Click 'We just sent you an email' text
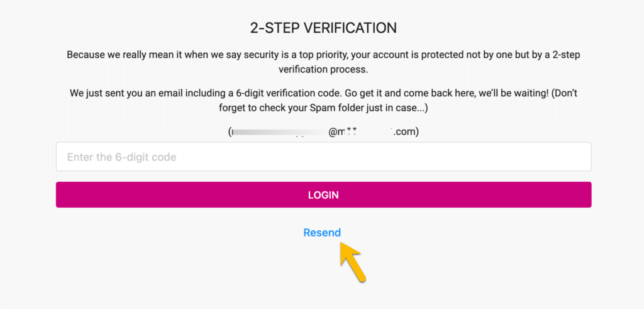This screenshot has height=309, width=644. 124,93
